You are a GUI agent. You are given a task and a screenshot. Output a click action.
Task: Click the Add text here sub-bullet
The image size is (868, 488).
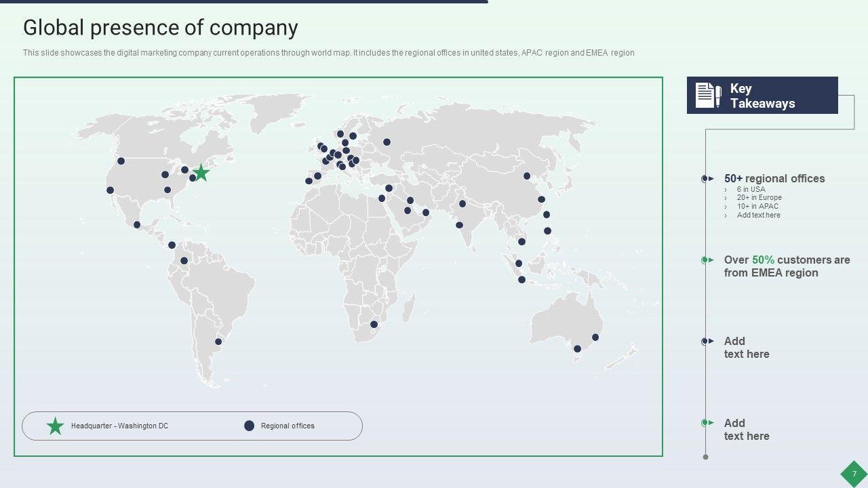pos(758,216)
